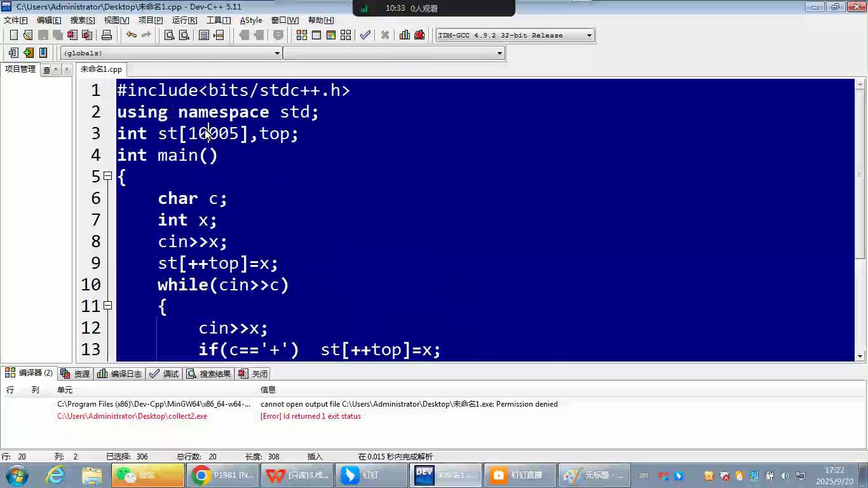Open the TDM-GCC compiler selection dropdown

pos(589,36)
